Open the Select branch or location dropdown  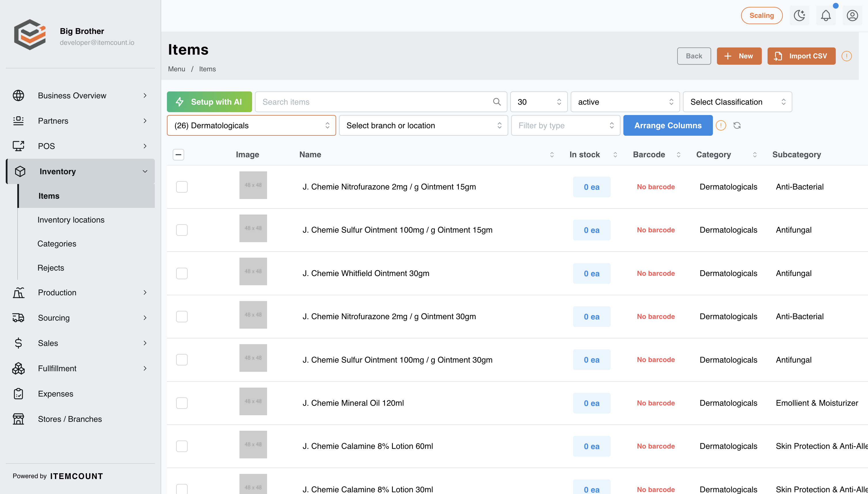tap(423, 126)
